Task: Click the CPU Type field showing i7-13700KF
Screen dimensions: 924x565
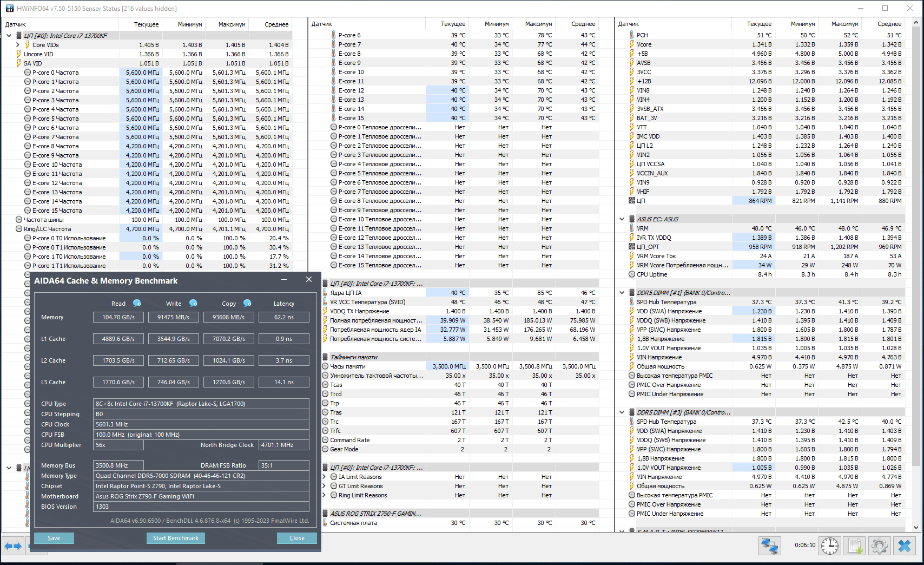Action: tap(201, 404)
